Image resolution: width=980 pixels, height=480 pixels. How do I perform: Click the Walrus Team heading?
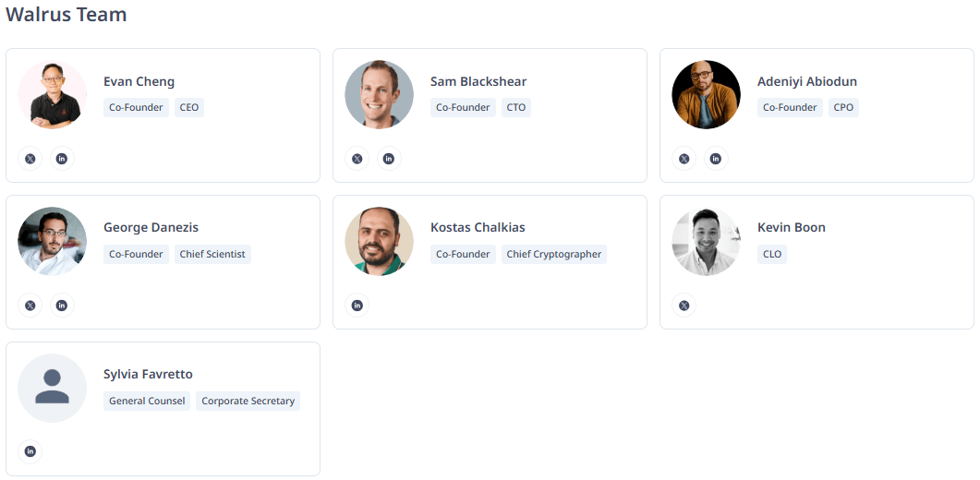67,15
